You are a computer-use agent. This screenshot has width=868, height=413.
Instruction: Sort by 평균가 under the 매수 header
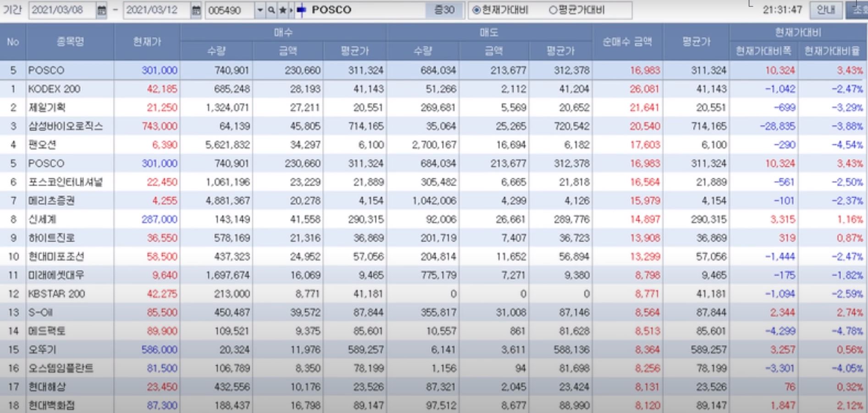(355, 51)
